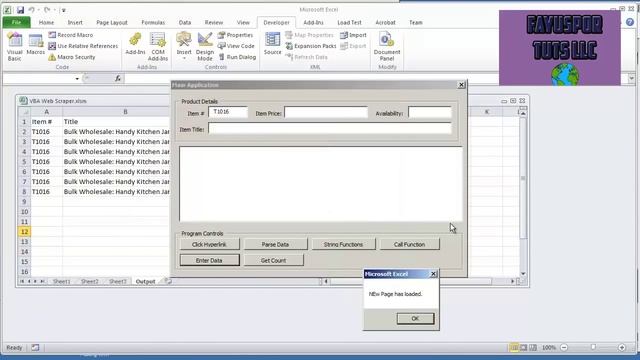Select the Sheet2 tab
Viewport: 640px width, 360px height.
(90, 282)
